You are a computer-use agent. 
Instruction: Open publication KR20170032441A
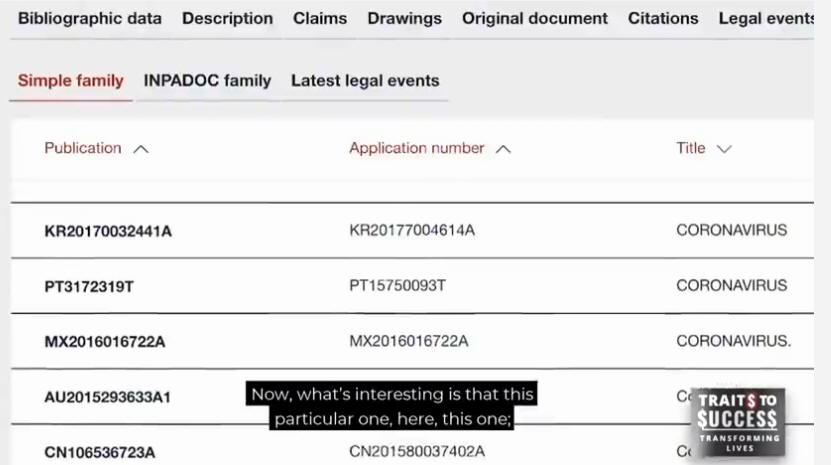108,231
